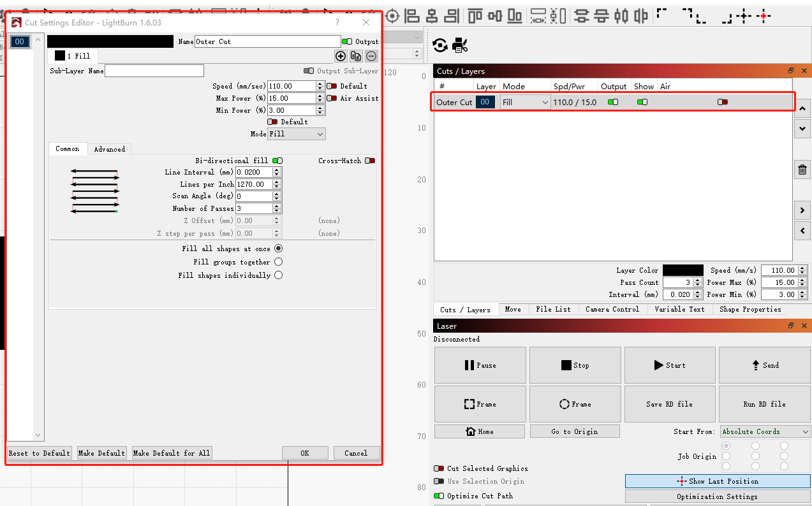Click OK in the Cut Settings Editor

(x=305, y=453)
